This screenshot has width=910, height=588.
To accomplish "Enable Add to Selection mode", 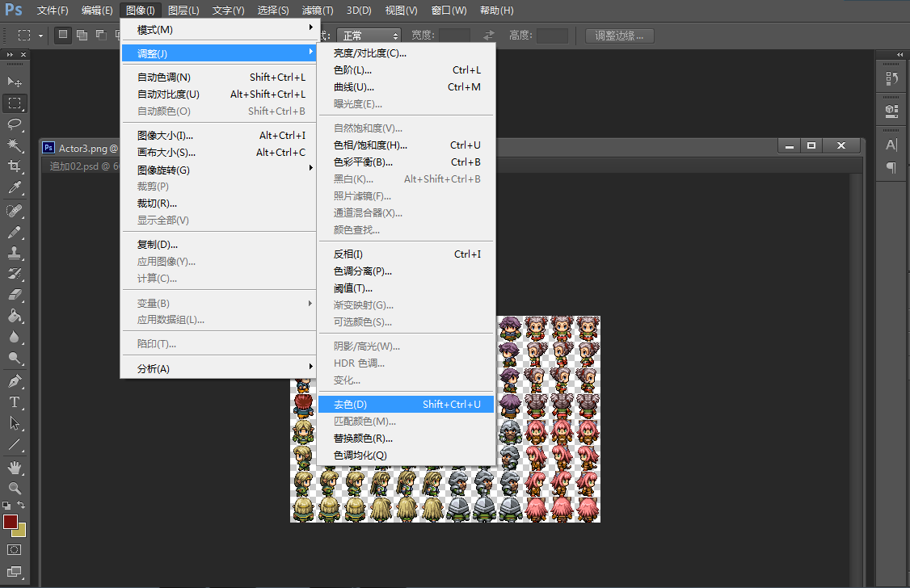I will (82, 35).
